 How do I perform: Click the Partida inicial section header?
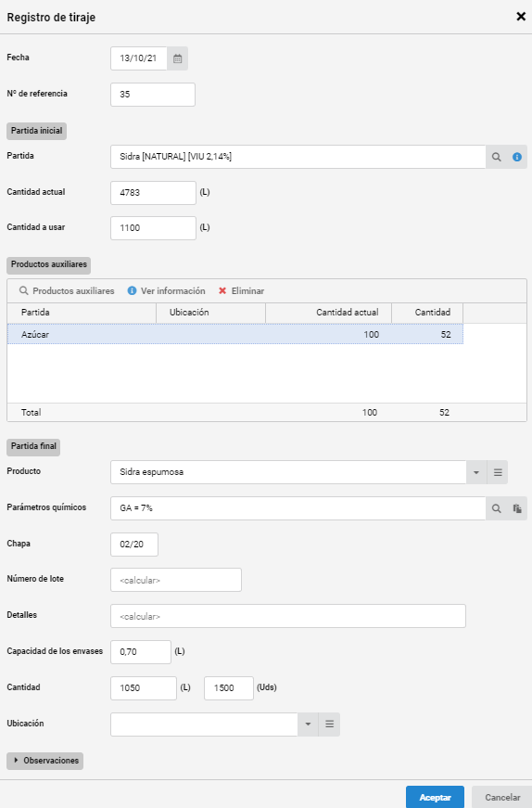pyautogui.click(x=36, y=131)
